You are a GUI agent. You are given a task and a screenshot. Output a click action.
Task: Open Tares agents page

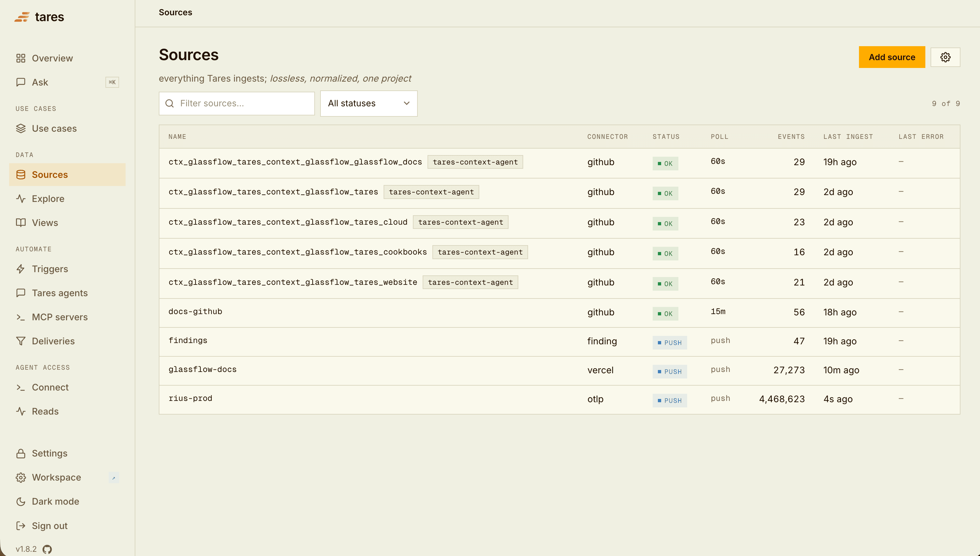67,293
